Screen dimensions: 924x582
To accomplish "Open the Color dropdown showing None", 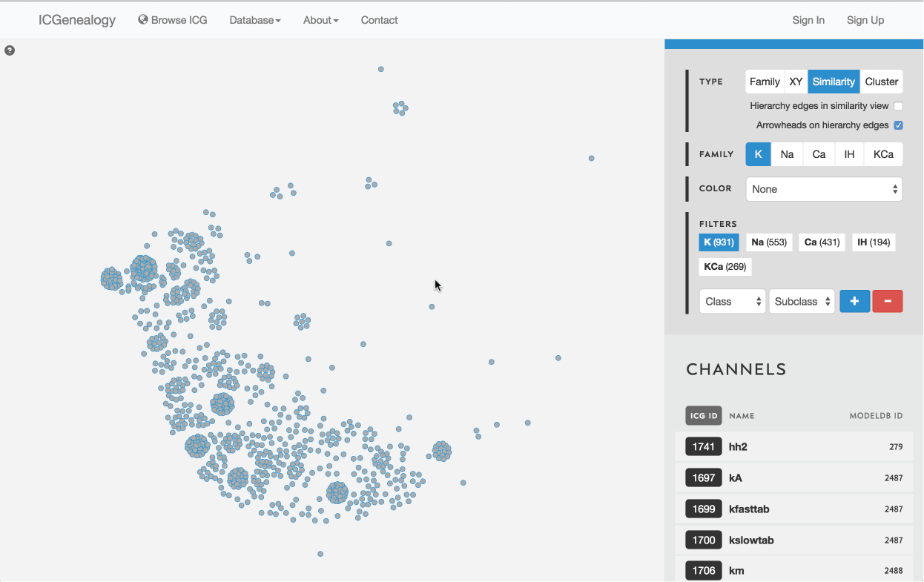I will pos(824,189).
